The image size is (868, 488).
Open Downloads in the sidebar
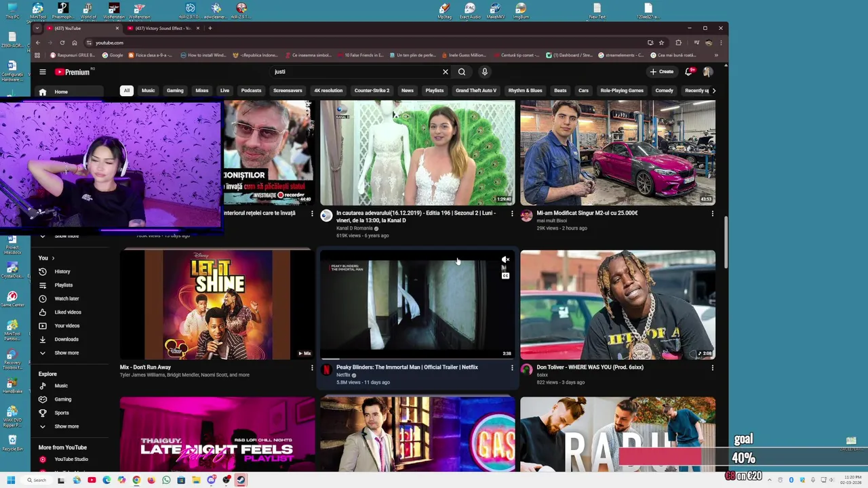66,340
